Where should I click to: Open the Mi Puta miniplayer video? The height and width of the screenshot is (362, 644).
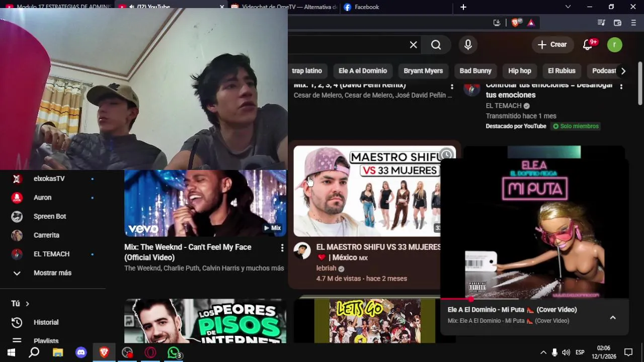tap(534, 229)
